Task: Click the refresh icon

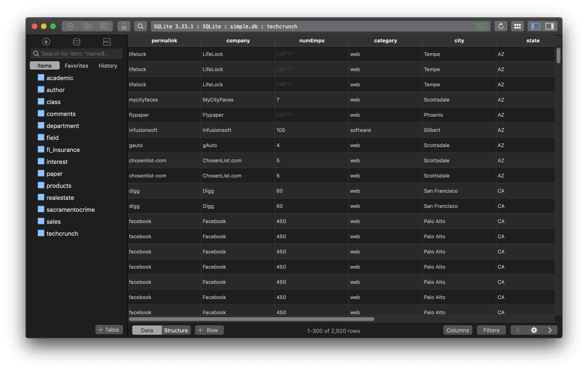Action: click(501, 26)
